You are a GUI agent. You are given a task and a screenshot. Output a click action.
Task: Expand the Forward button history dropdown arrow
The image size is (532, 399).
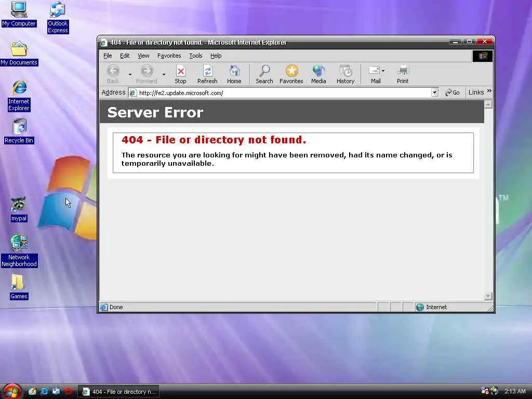tap(164, 74)
